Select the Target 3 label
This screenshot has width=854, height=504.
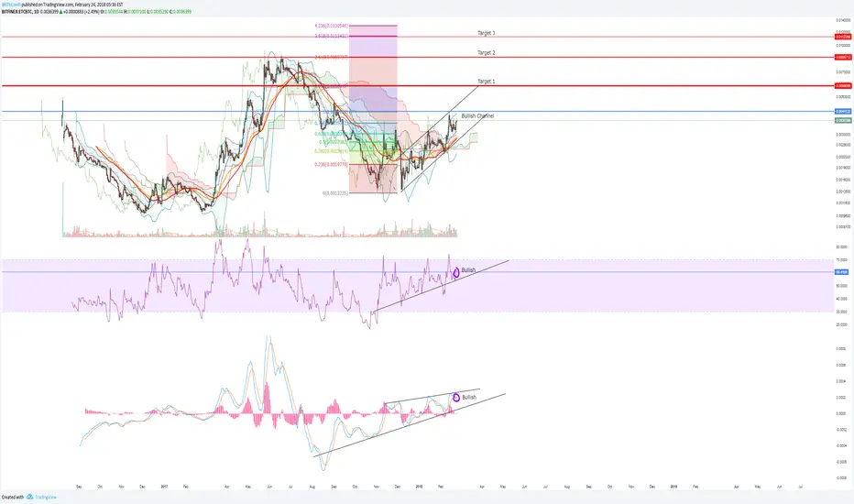(487, 33)
